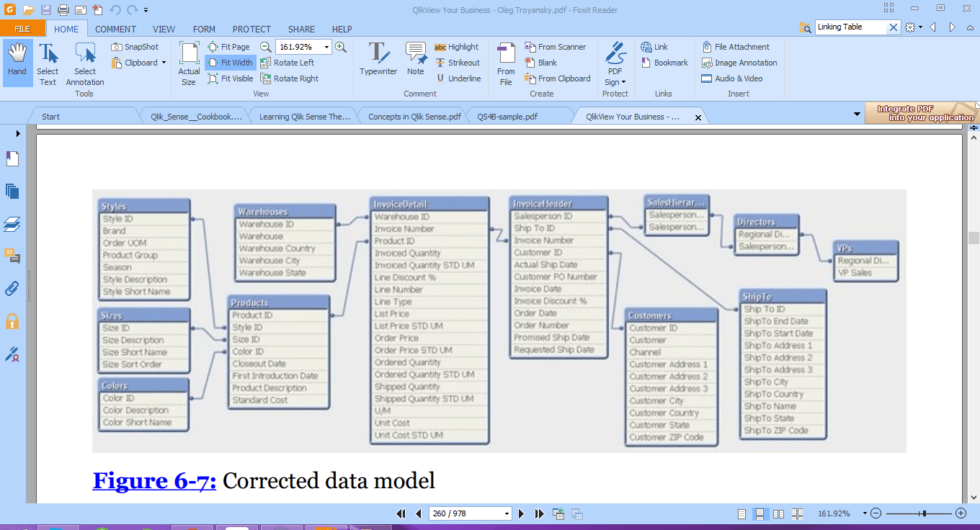This screenshot has height=530, width=980.
Task: Activate the Select Text tool
Action: point(48,63)
